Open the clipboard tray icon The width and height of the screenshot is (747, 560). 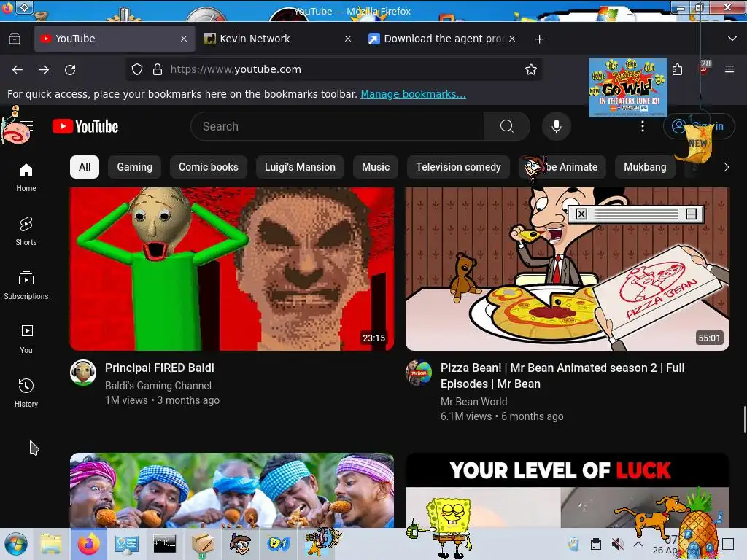pos(595,544)
